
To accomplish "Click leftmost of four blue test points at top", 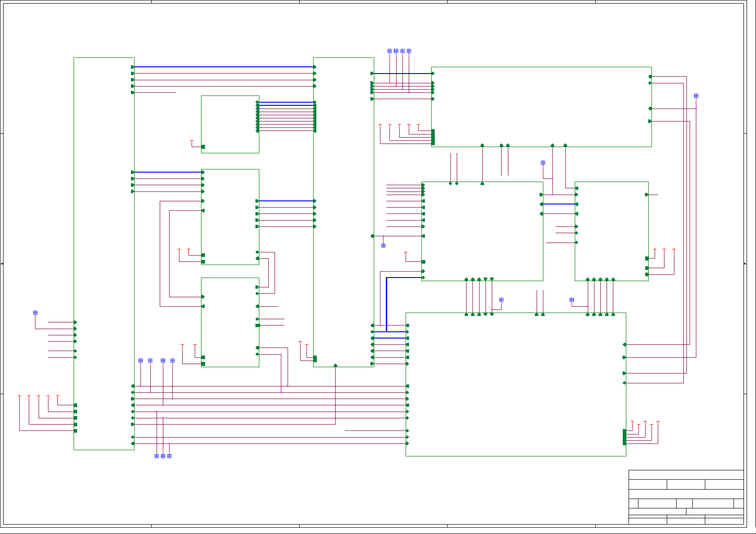I will click(x=389, y=51).
